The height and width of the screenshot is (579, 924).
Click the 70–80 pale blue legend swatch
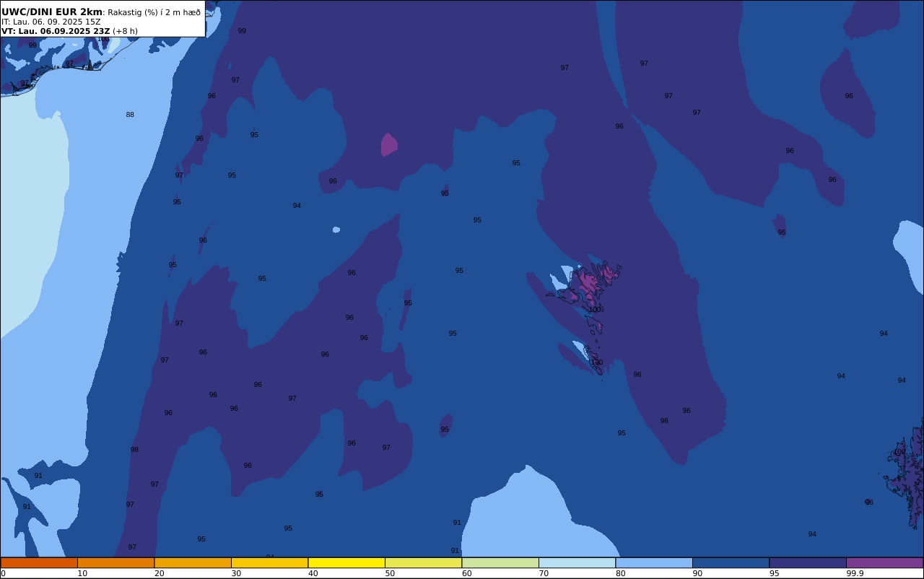[577, 562]
